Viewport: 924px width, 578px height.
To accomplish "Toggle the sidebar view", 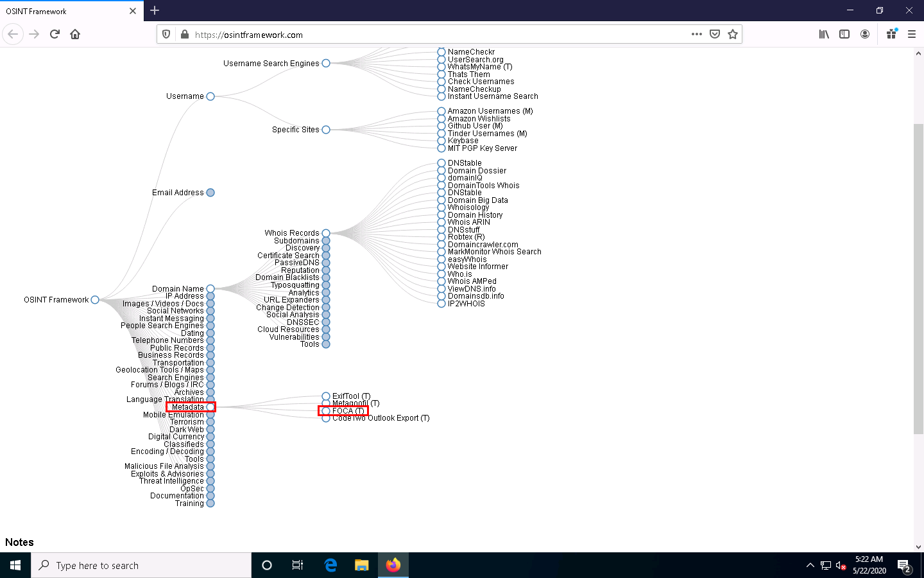I will click(x=844, y=34).
